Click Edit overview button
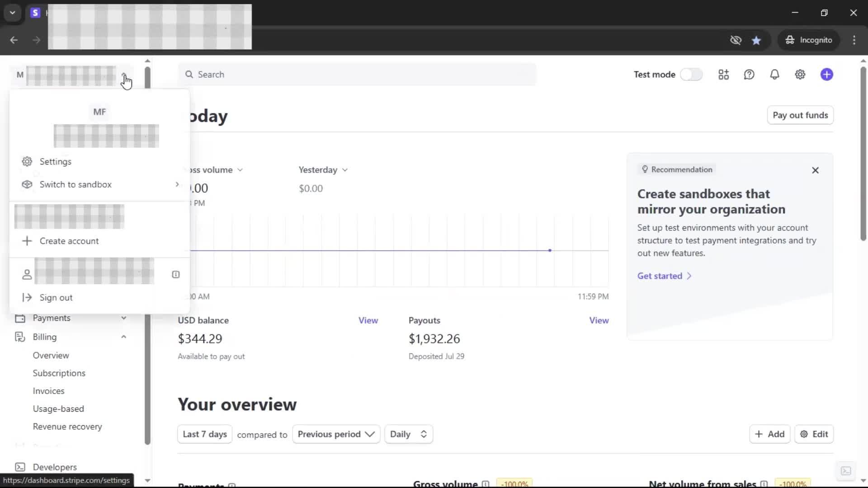The image size is (868, 488). pyautogui.click(x=814, y=434)
